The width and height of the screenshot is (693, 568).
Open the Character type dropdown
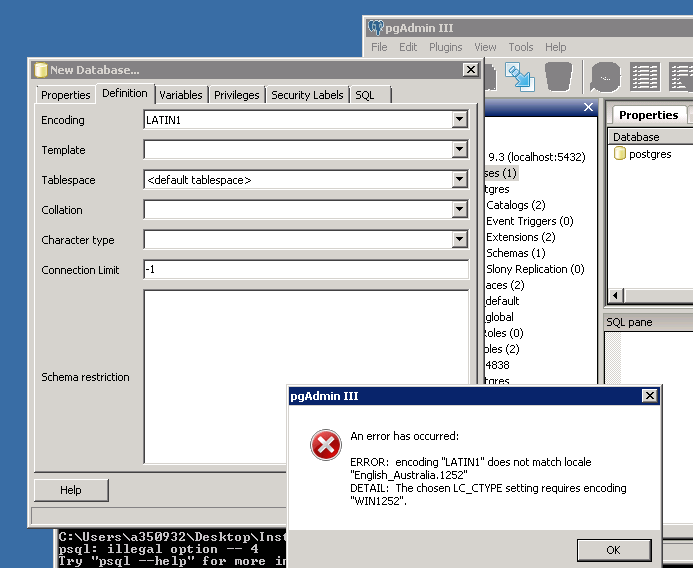(x=459, y=240)
